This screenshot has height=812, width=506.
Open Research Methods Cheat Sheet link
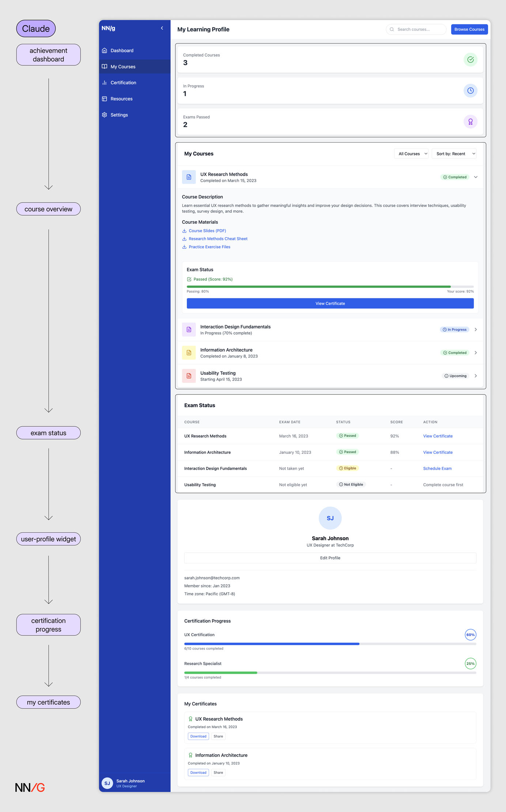[218, 239]
